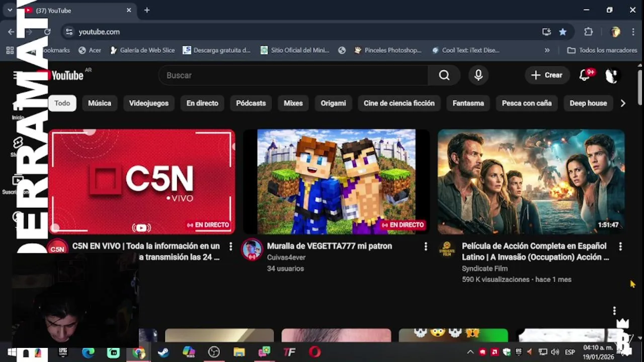The height and width of the screenshot is (362, 644).
Task: Bookmark page with star icon
Action: 562,32
